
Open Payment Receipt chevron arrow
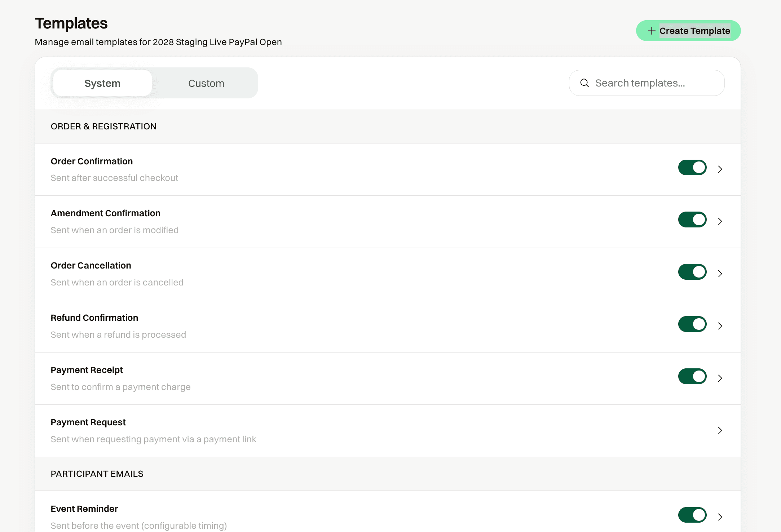(720, 378)
